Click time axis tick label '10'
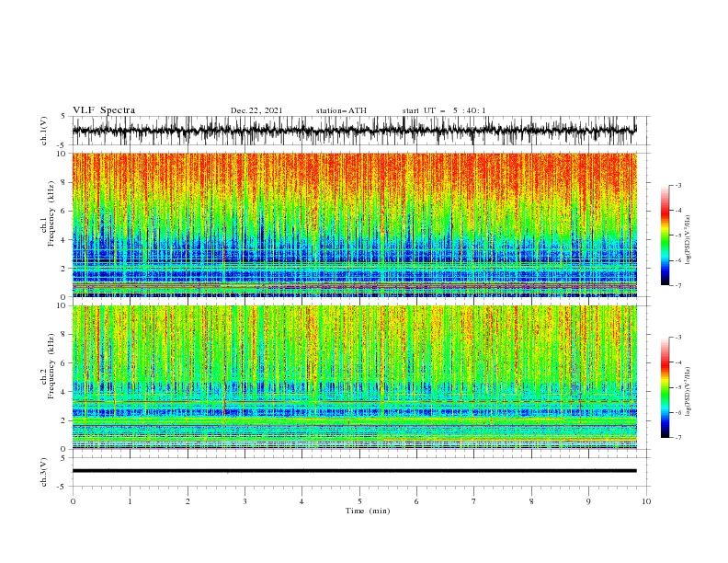Screen dimensions: 728x563 pos(646,501)
